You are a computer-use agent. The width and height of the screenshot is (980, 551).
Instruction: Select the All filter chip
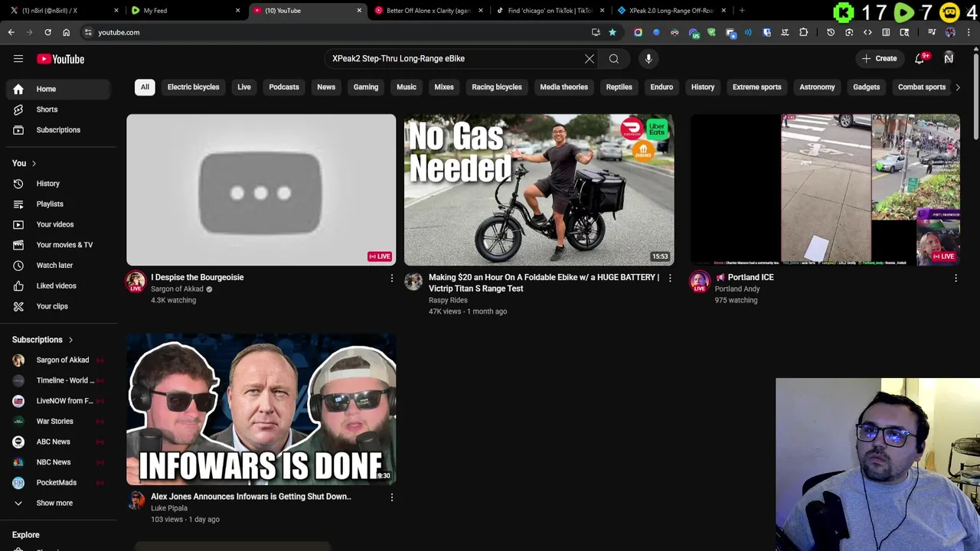tap(145, 87)
